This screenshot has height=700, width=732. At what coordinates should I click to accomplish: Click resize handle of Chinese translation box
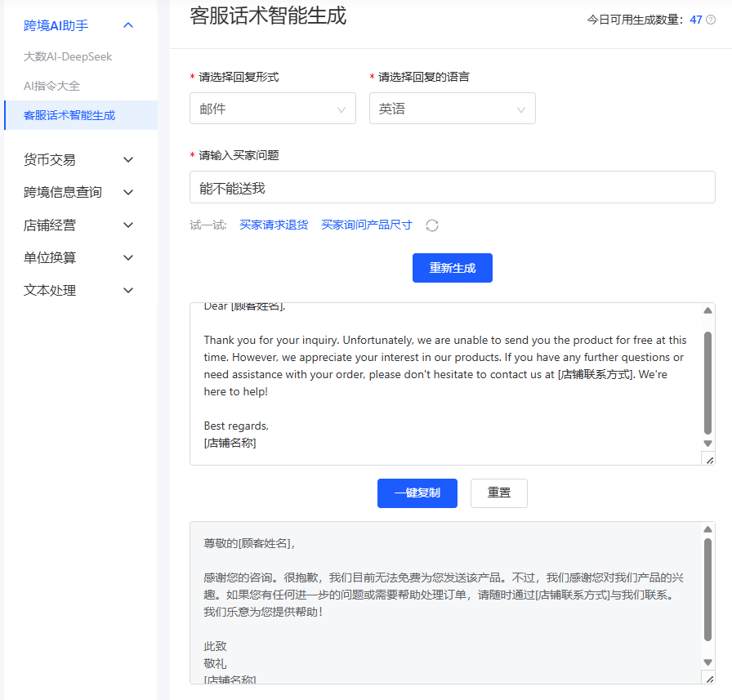709,679
